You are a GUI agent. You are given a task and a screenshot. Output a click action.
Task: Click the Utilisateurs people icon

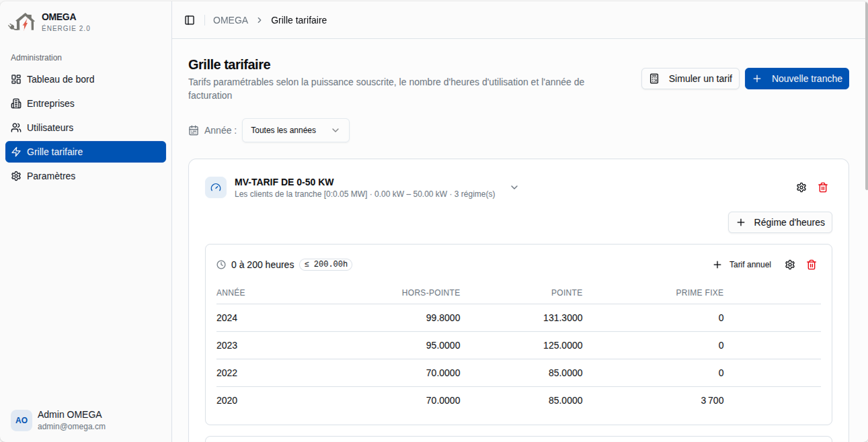pos(16,128)
